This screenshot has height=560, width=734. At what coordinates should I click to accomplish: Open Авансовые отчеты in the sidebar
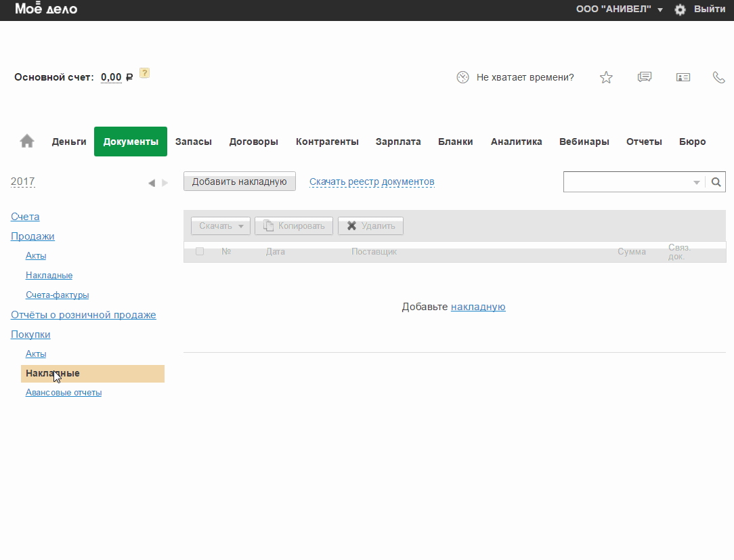tap(64, 393)
